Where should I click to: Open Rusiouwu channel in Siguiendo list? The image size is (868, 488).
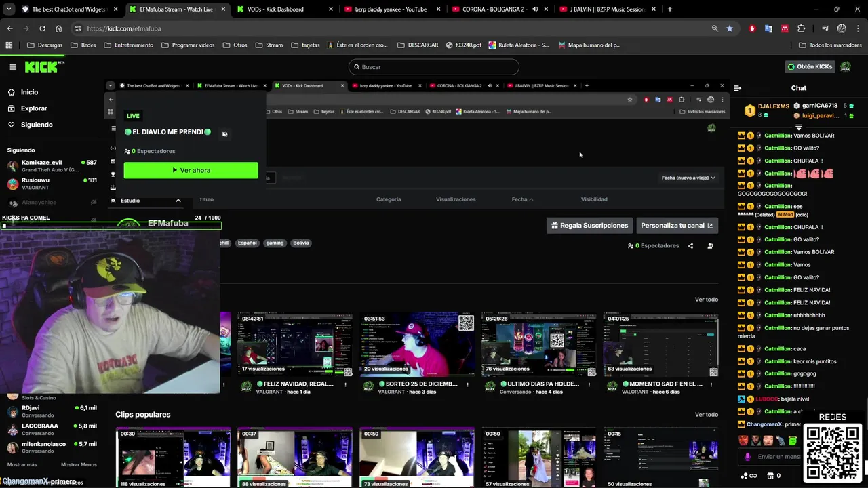coord(52,184)
